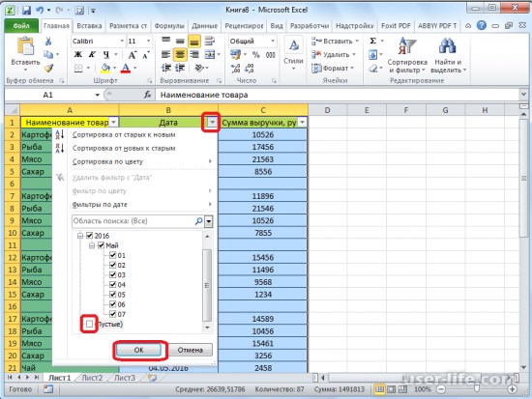532x399 pixels.
Task: Open Sort and Filter (Сортировка и фильтр)
Action: point(407,55)
